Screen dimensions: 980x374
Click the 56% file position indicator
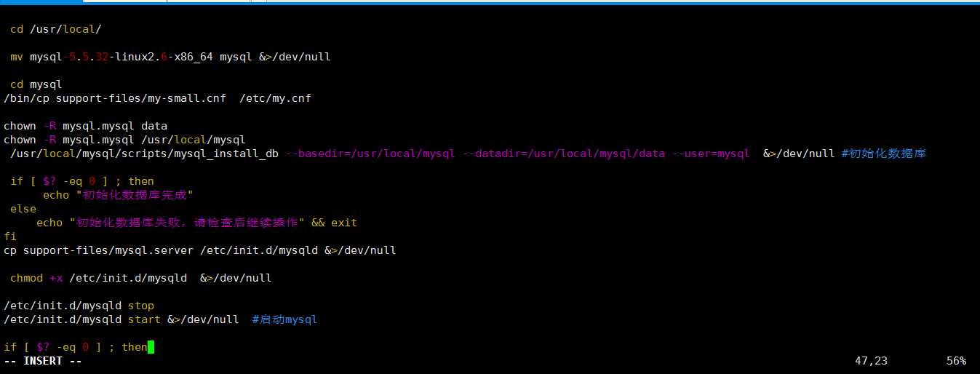956,361
